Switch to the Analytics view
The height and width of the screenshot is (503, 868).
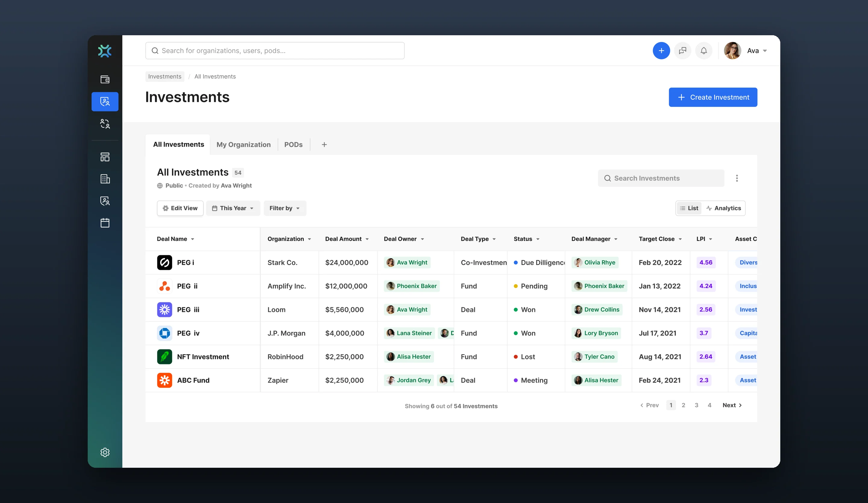point(723,208)
